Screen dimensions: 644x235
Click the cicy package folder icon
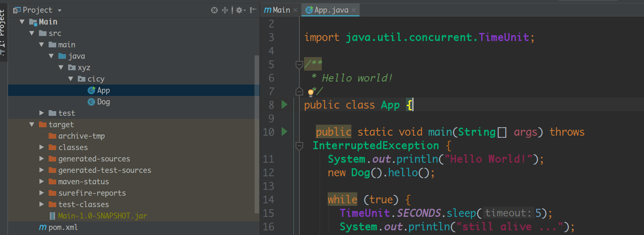pos(82,79)
